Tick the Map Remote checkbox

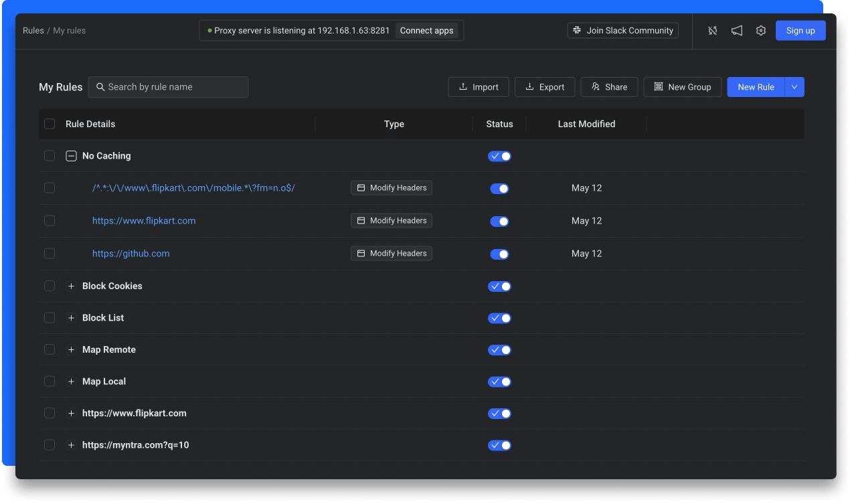50,349
